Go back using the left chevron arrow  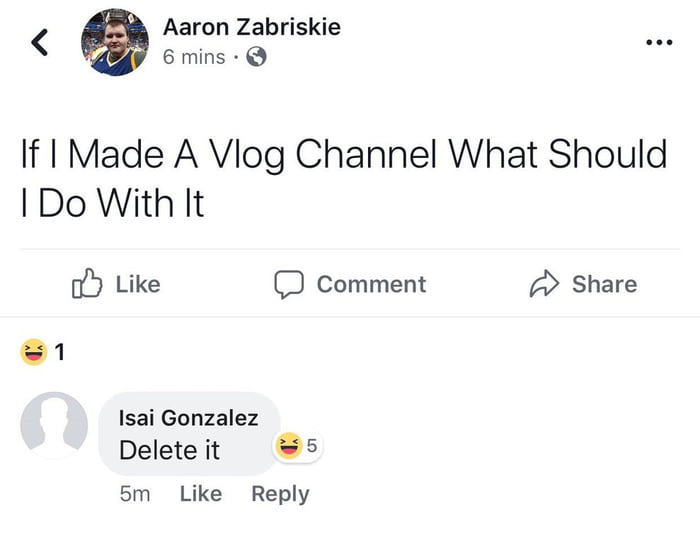41,42
